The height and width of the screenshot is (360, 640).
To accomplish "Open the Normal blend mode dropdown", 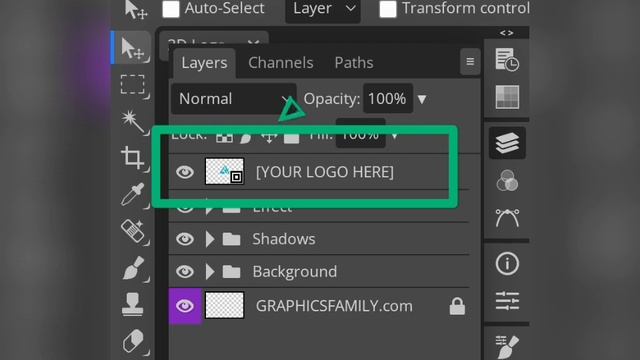I will (233, 99).
